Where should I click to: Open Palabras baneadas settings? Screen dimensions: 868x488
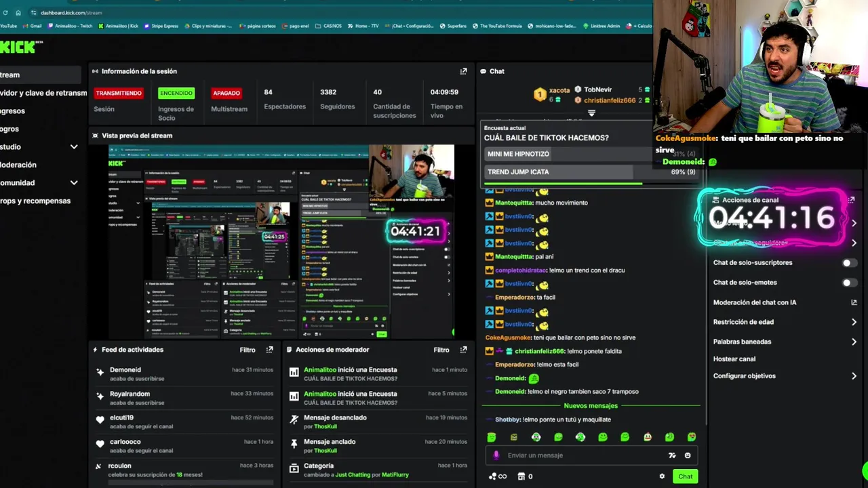785,342
